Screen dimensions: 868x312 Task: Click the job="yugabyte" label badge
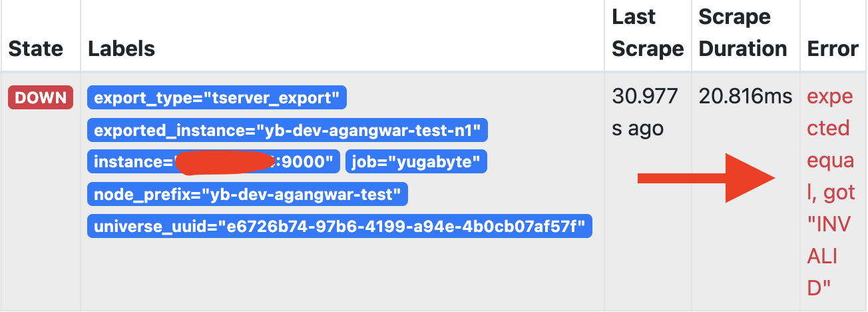416,162
